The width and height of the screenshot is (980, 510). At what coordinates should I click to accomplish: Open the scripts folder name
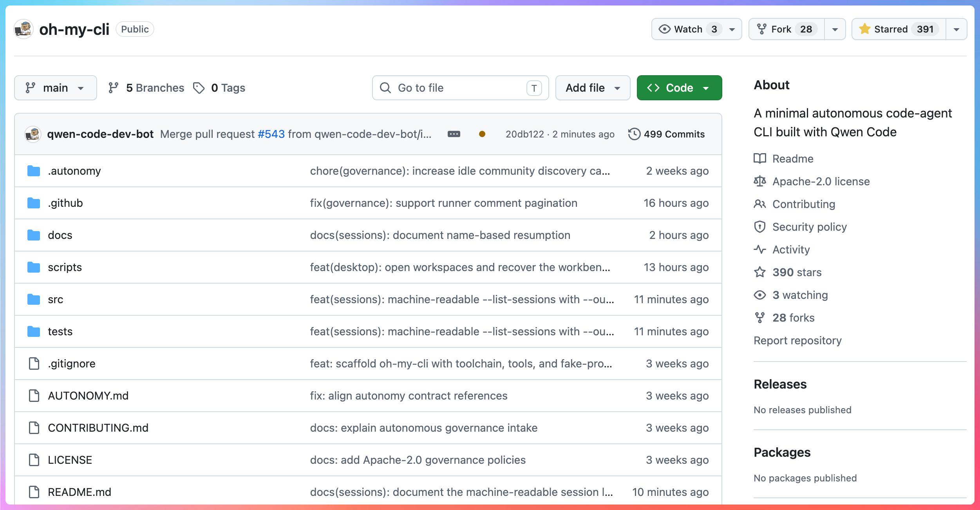pos(65,267)
